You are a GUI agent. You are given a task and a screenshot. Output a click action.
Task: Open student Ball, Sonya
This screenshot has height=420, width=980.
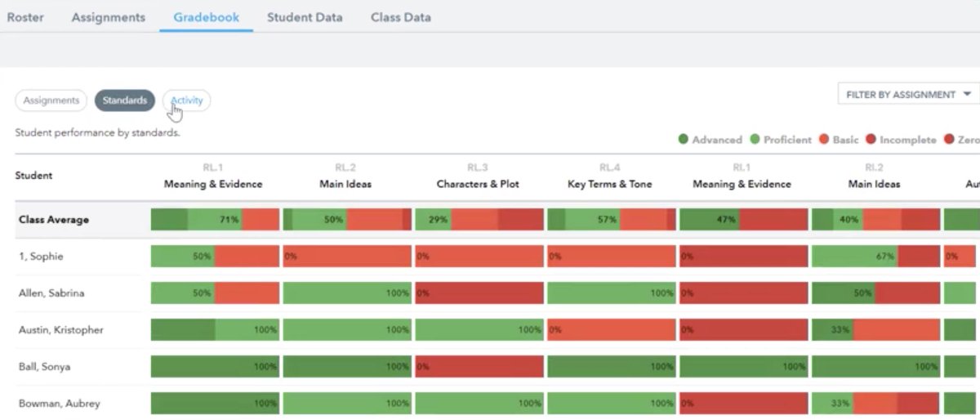(x=44, y=367)
